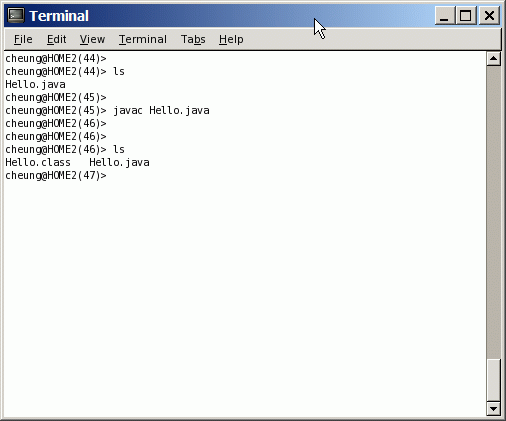
Task: Click the last prompt line cheung@HOME2(47)>
Action: click(56, 175)
